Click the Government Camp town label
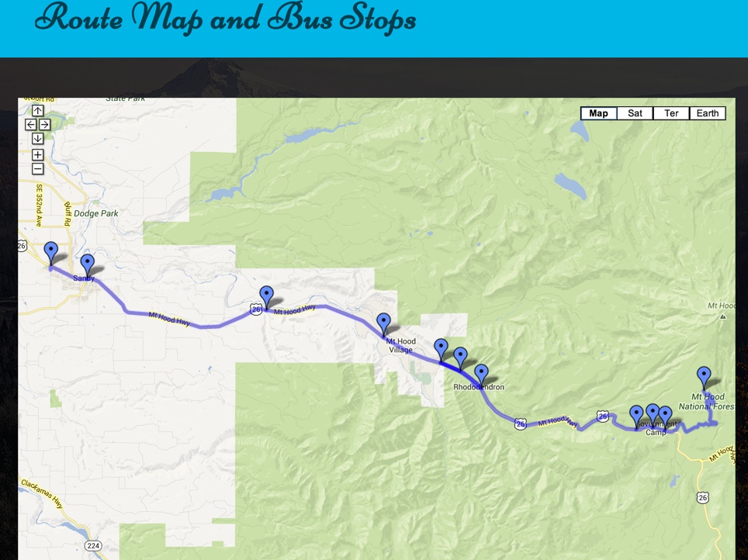 tap(656, 428)
